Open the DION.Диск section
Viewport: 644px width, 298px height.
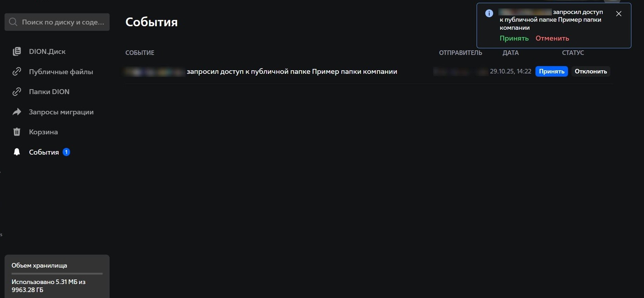coord(47,51)
